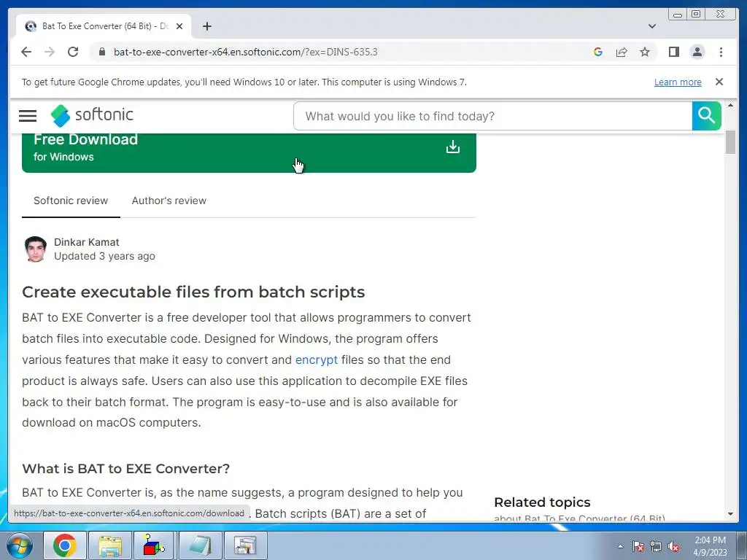Open the taskbar clock showing 2:04 PM
This screenshot has height=560, width=747.
[x=710, y=546]
